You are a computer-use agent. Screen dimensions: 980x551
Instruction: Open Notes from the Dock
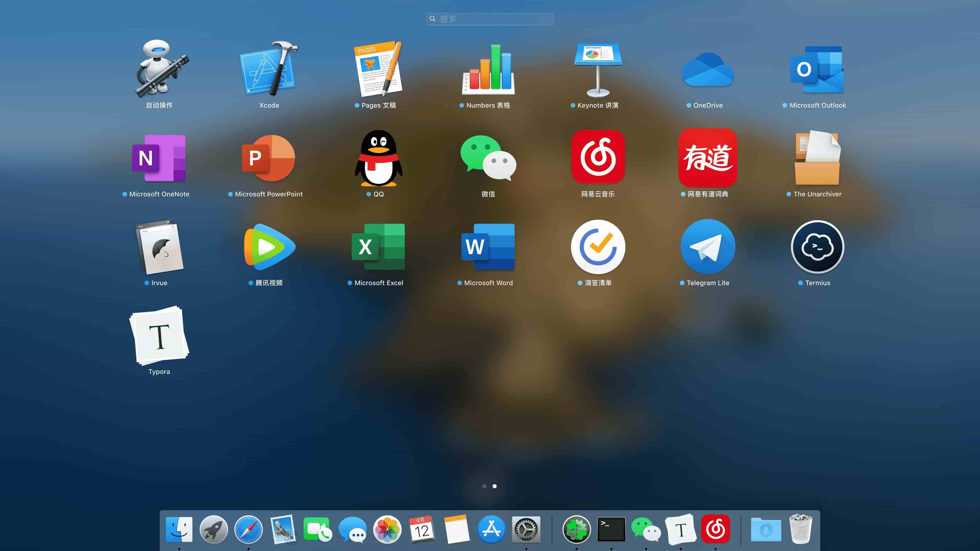click(457, 529)
